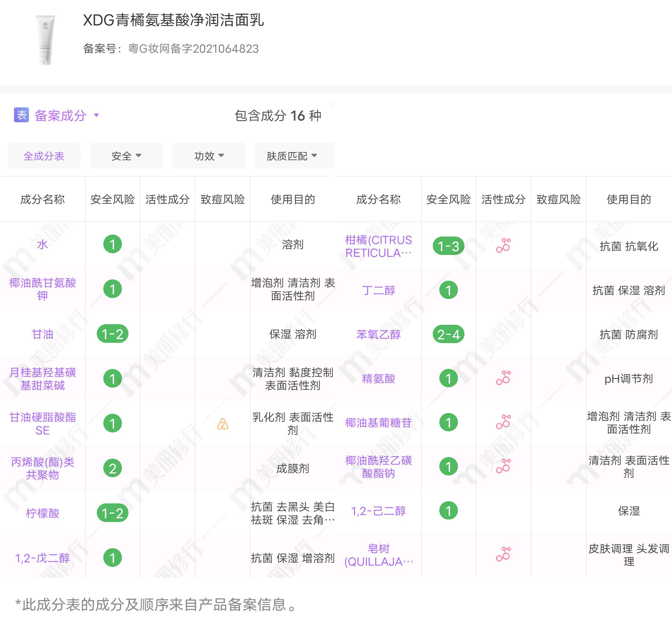Click the safety badge 2-4 beside 苯氧乙醇

[448, 334]
